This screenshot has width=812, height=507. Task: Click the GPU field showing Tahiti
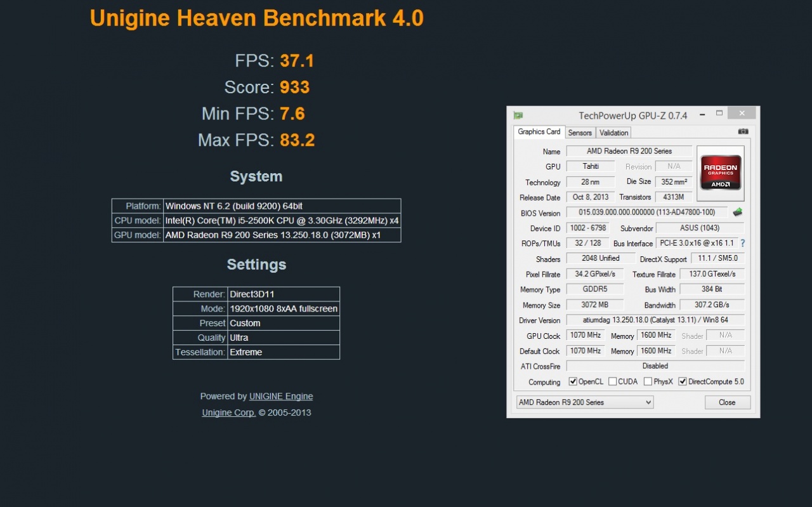[589, 166]
